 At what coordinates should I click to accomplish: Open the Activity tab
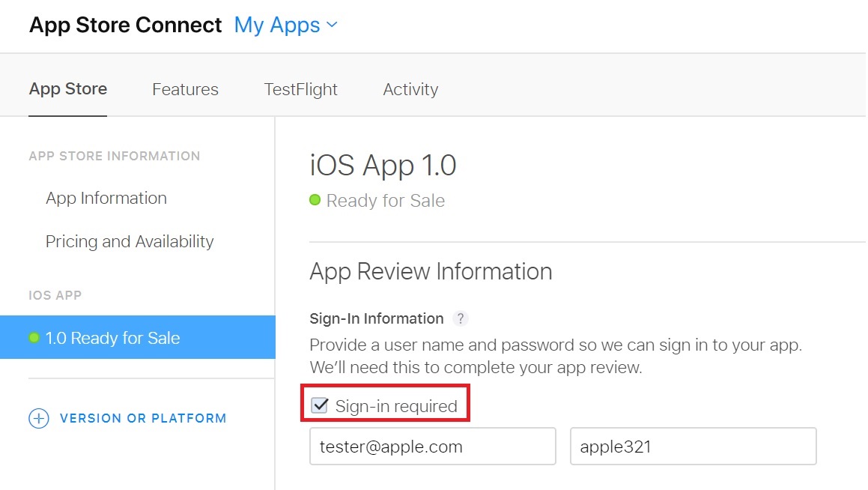(410, 89)
